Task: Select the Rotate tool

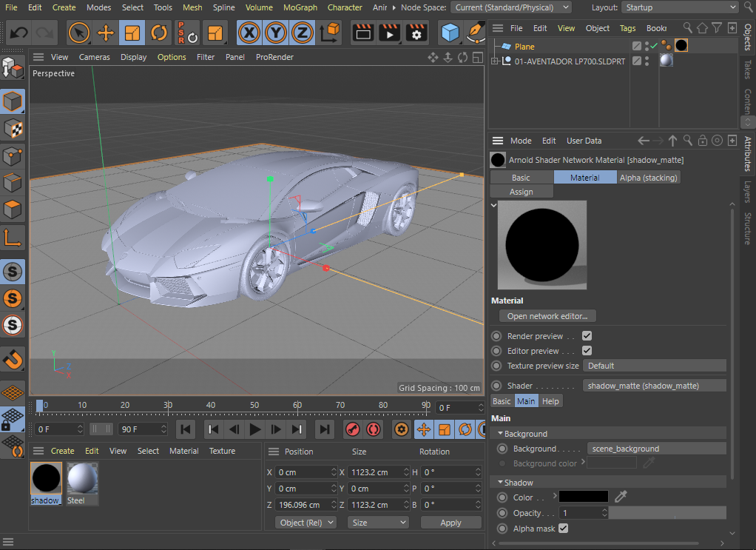Action: point(159,33)
